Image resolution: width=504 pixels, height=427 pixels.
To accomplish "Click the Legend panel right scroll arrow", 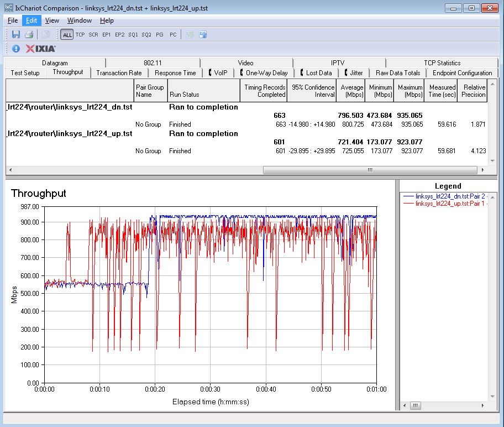I will click(483, 405).
